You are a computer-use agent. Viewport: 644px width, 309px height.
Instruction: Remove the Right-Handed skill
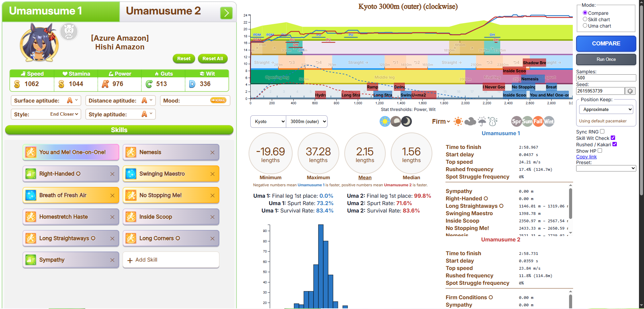pyautogui.click(x=112, y=174)
